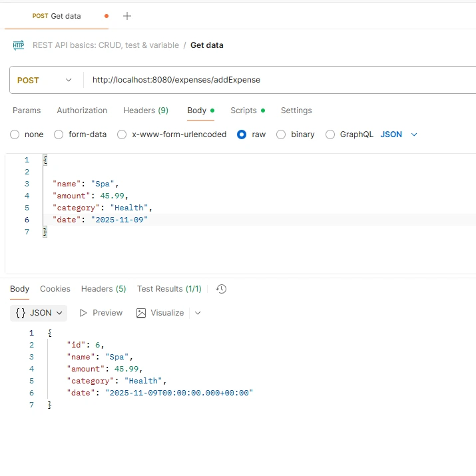Open the response Test Results tab
476x476 pixels.
coord(169,289)
